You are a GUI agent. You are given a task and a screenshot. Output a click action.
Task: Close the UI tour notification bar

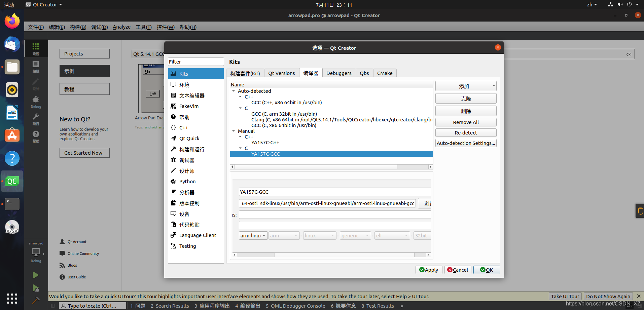639,296
